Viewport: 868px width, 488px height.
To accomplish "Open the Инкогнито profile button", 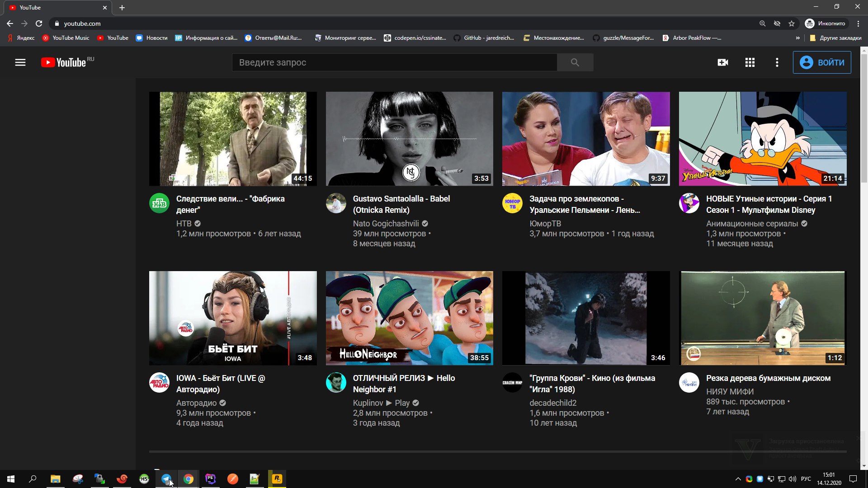I will tap(826, 23).
